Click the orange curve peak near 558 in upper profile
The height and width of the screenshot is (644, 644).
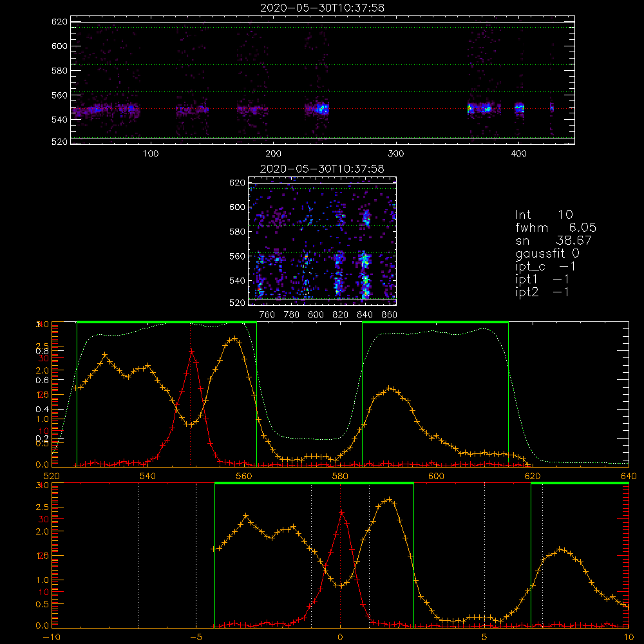(234, 339)
